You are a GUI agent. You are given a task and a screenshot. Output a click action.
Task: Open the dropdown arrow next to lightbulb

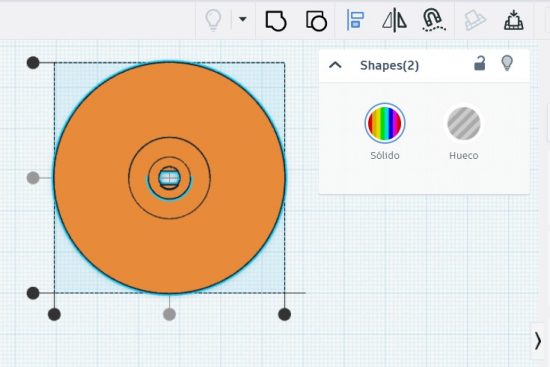pyautogui.click(x=242, y=19)
